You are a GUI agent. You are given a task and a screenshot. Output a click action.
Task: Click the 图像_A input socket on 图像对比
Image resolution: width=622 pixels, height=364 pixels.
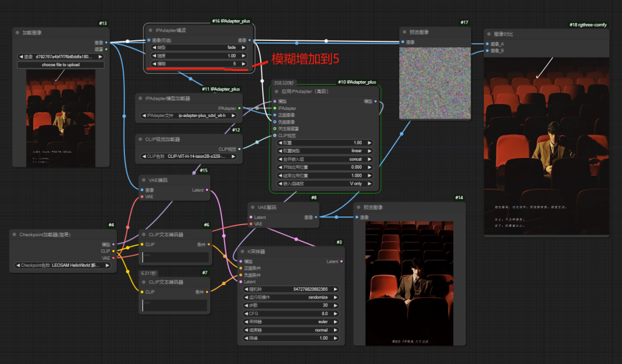coord(487,44)
